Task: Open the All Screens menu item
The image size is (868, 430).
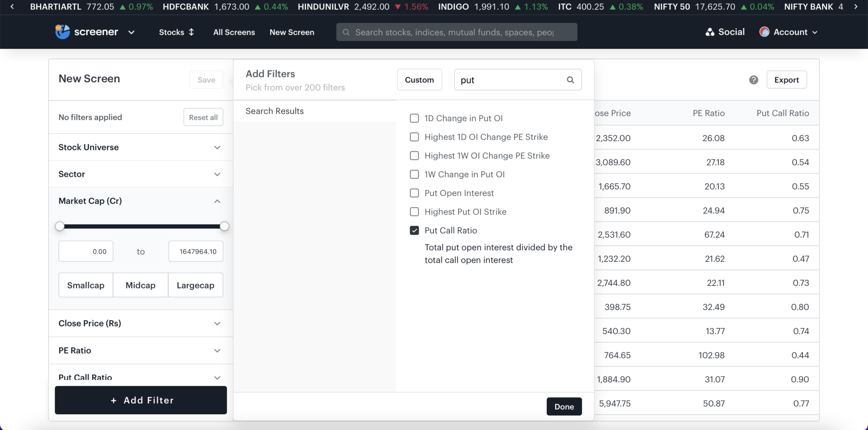Action: [x=234, y=32]
